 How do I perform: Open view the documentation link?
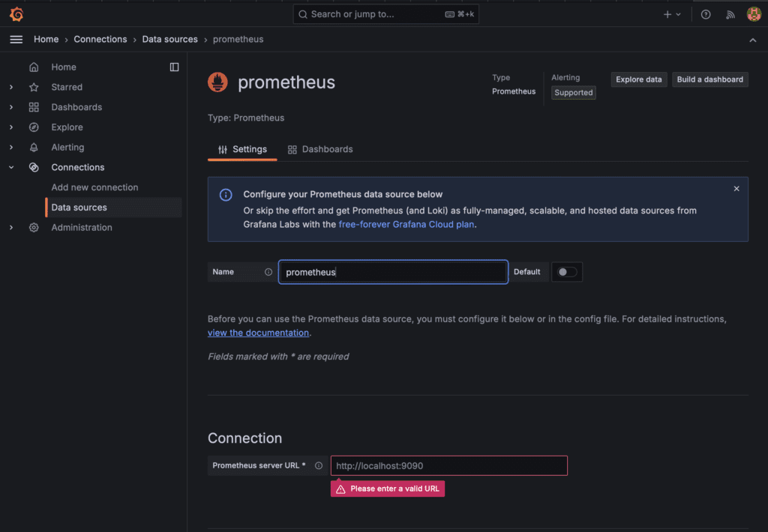(x=258, y=333)
